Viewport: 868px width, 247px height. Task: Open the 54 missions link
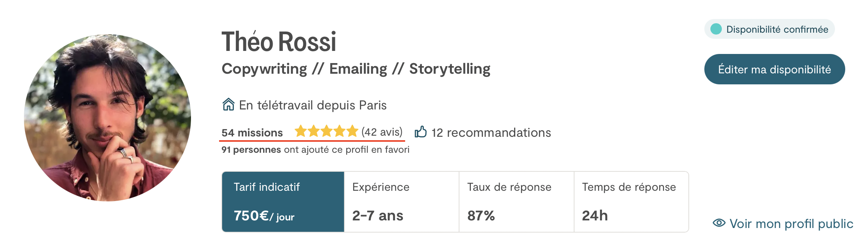click(252, 133)
